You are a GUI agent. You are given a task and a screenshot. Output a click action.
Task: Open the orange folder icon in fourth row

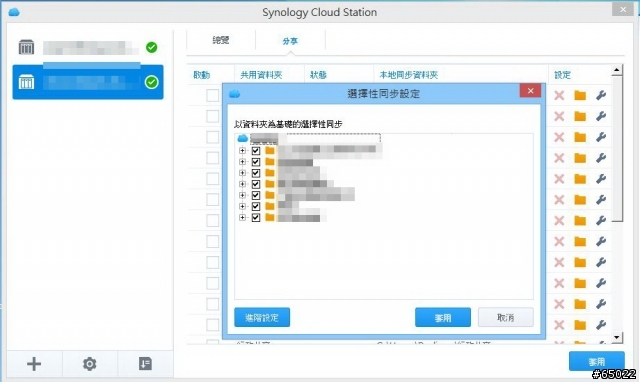(580, 158)
